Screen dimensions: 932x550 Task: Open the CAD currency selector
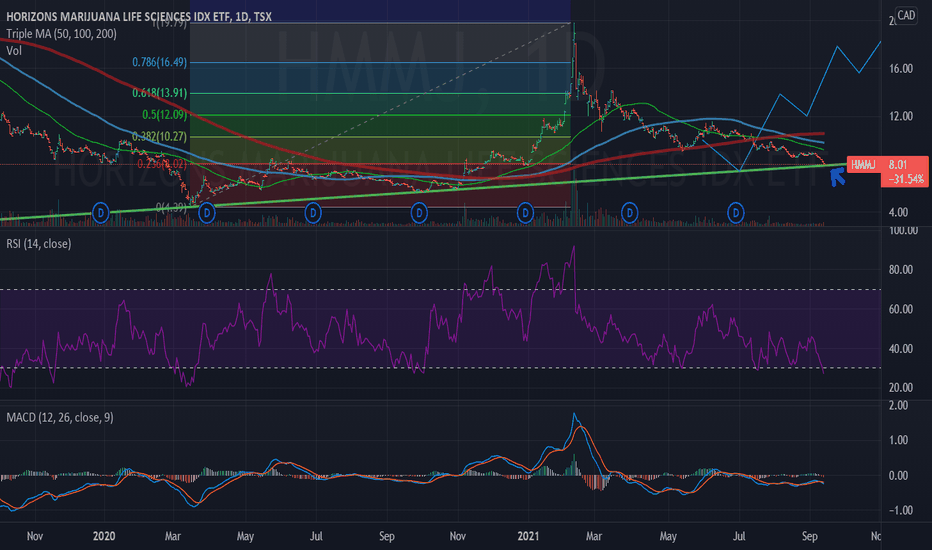906,15
